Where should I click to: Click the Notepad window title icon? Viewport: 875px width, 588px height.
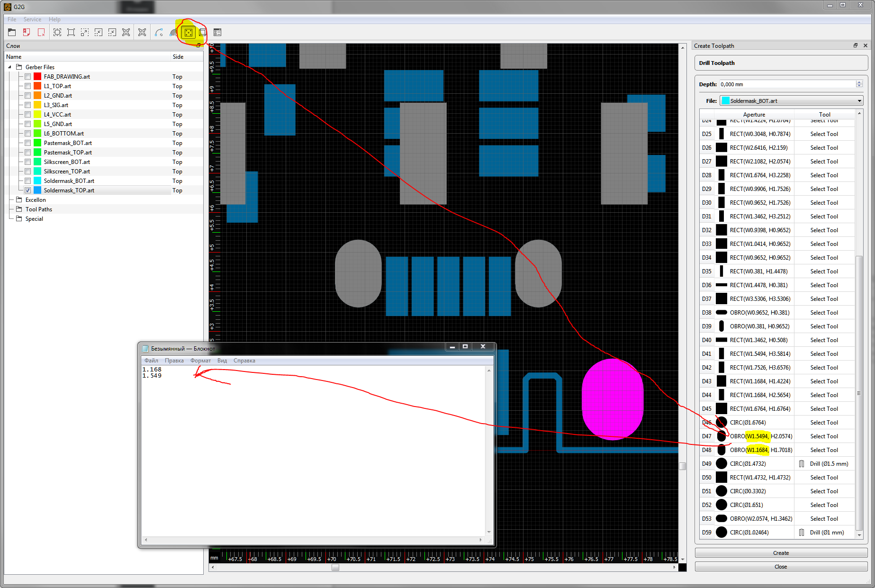145,348
